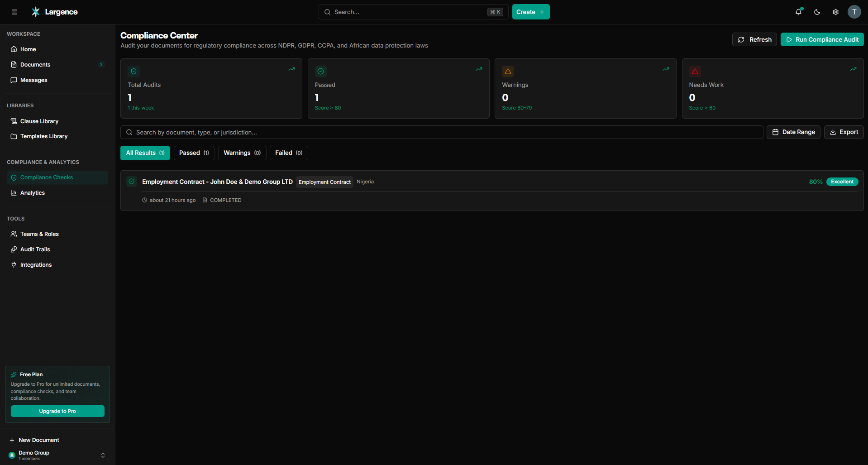Click Excellent rating badge
Viewport: 868px width, 465px height.
842,182
